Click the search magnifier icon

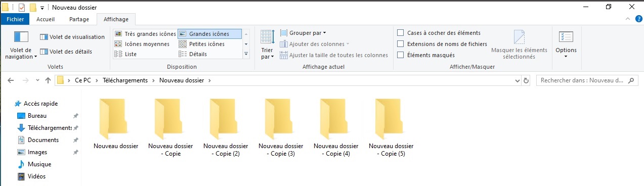coord(631,80)
